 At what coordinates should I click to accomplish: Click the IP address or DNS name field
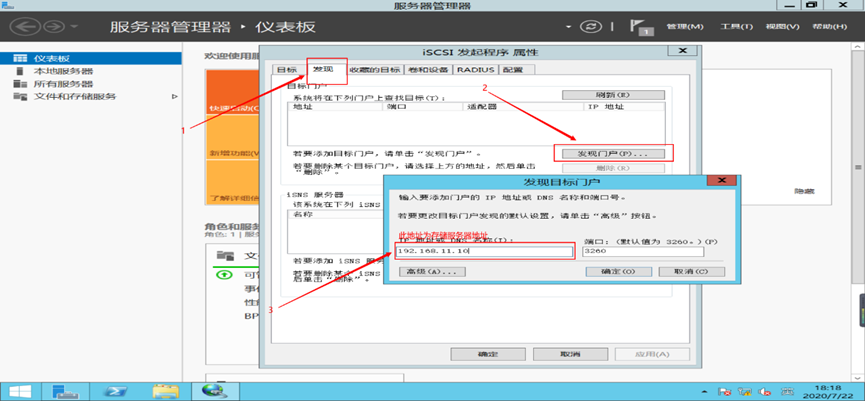point(484,252)
